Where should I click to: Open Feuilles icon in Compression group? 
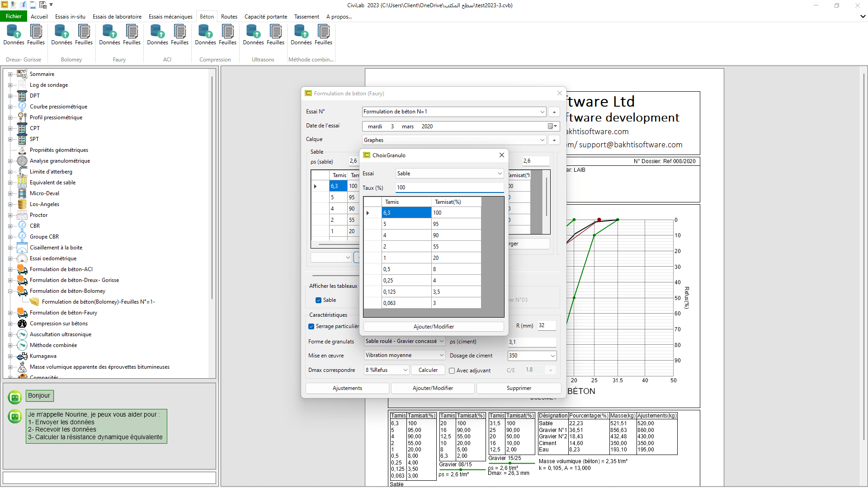[228, 35]
